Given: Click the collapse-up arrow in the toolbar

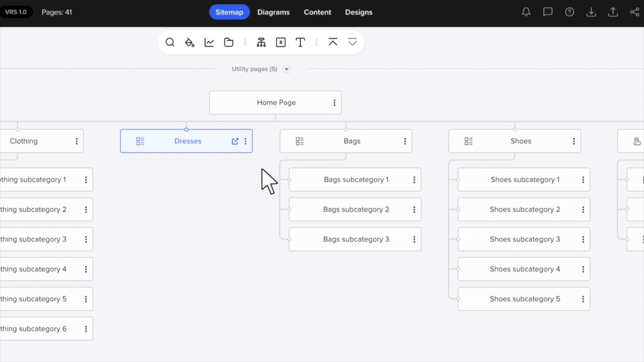Looking at the screenshot, I should click(x=333, y=42).
